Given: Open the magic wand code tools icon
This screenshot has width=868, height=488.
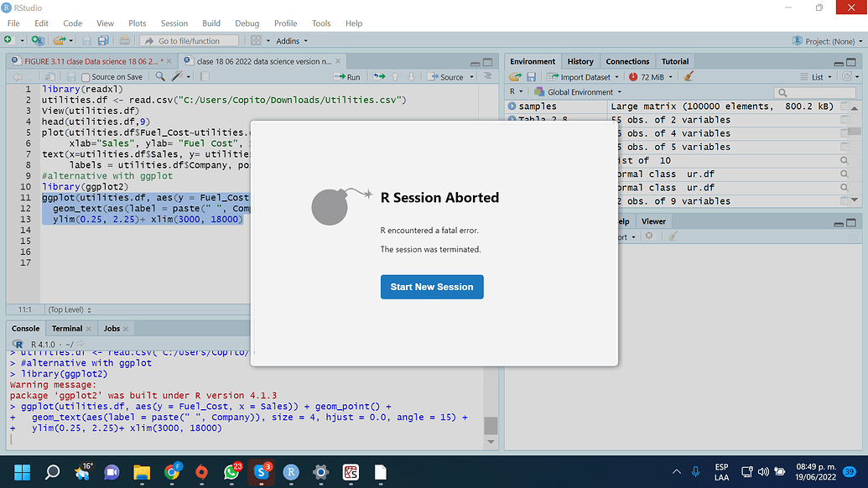Looking at the screenshot, I should click(177, 76).
